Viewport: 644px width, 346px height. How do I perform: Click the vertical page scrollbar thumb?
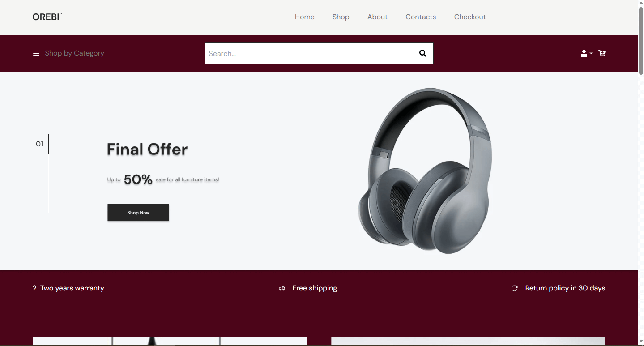(641, 40)
